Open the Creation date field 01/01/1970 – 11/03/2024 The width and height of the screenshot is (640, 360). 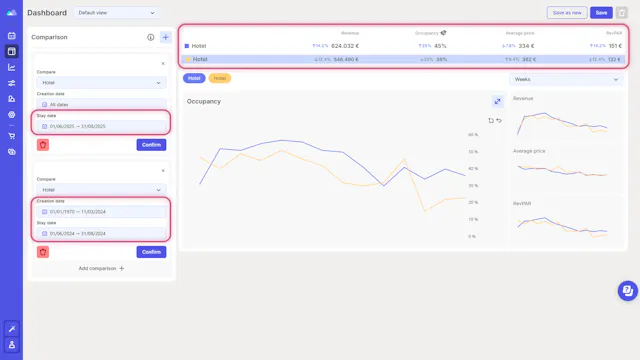pos(101,211)
